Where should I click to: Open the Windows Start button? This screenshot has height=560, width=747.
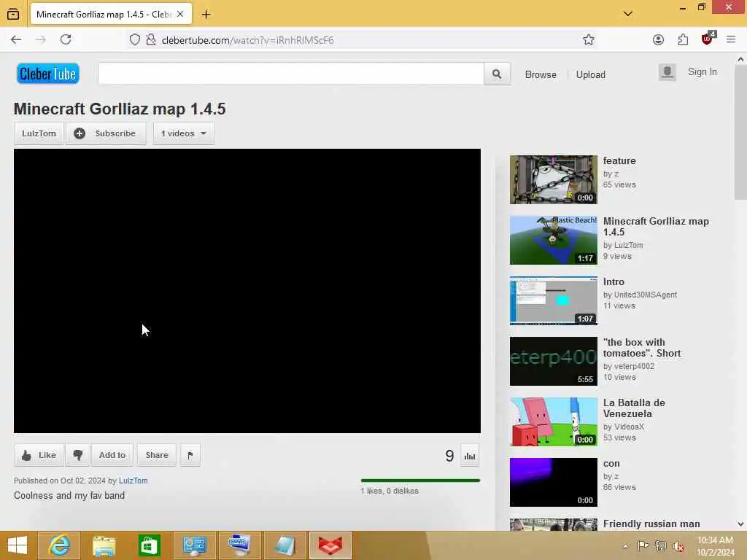(x=18, y=545)
